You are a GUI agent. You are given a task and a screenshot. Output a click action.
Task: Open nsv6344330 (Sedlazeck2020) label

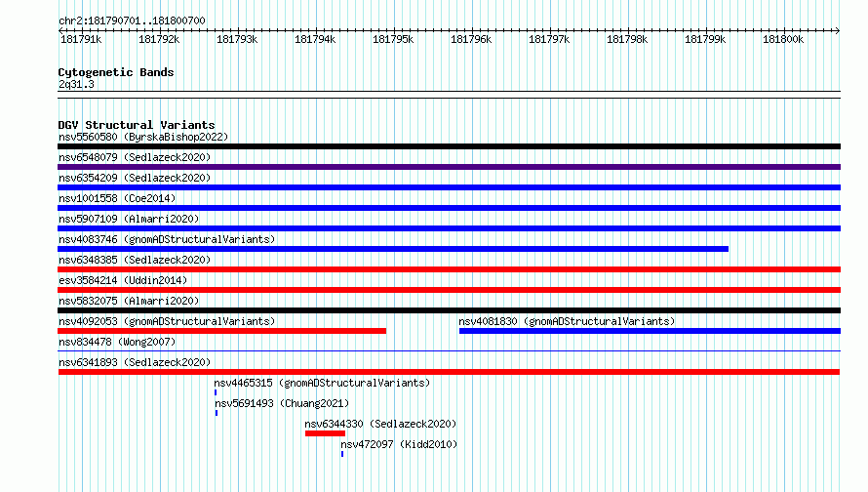click(x=380, y=424)
